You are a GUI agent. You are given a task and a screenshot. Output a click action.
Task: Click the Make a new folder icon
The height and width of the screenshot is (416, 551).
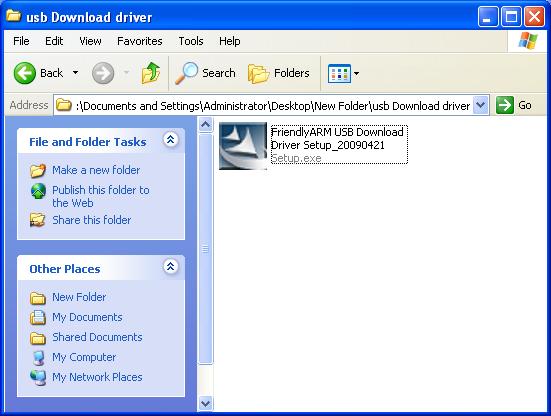[38, 170]
